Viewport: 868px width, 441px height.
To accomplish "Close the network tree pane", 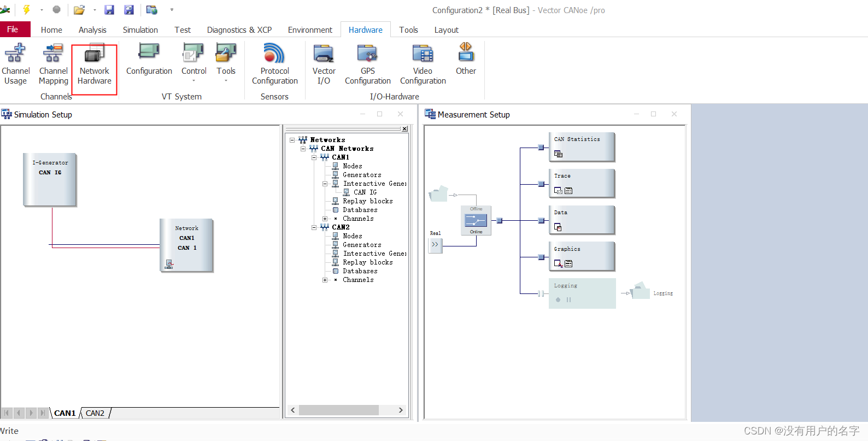I will click(404, 129).
